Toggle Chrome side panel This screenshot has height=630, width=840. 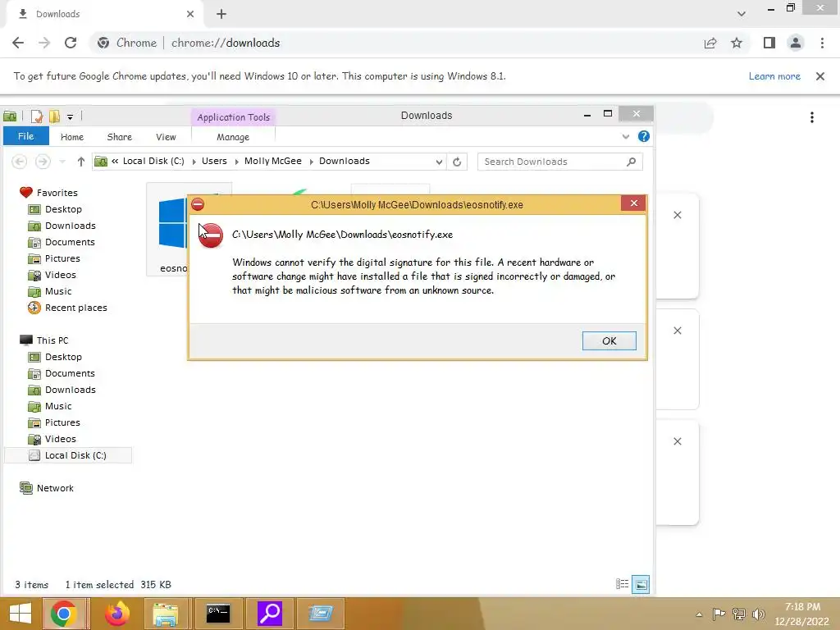pos(769,43)
